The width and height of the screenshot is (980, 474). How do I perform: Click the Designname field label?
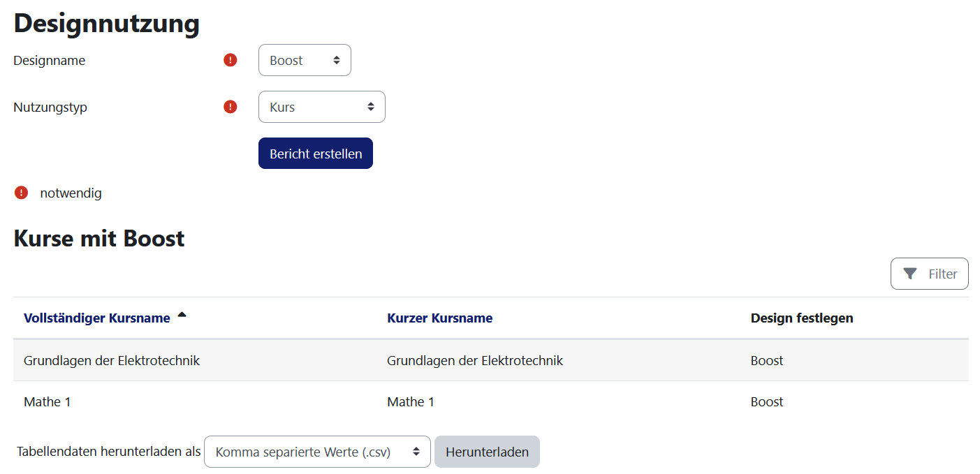[50, 61]
